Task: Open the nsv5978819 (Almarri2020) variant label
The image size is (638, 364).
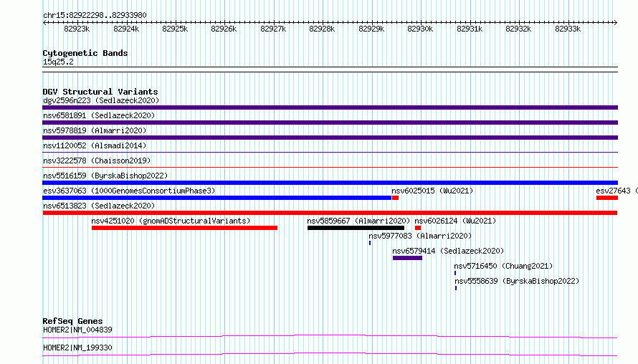Action: click(95, 130)
